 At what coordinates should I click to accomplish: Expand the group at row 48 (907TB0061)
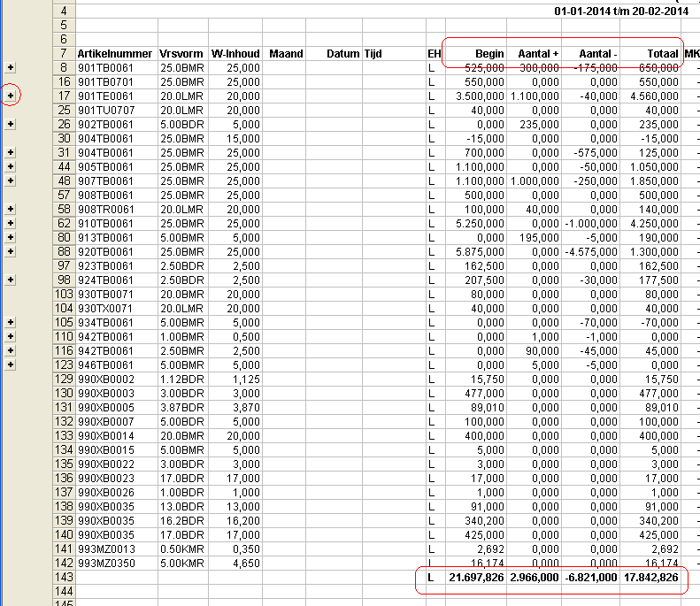coord(11,180)
